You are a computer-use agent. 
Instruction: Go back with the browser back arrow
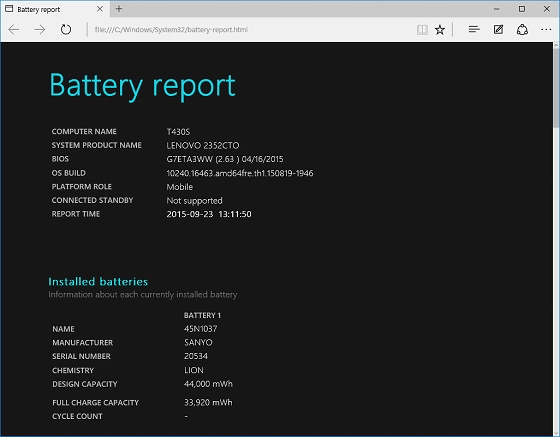tap(14, 30)
